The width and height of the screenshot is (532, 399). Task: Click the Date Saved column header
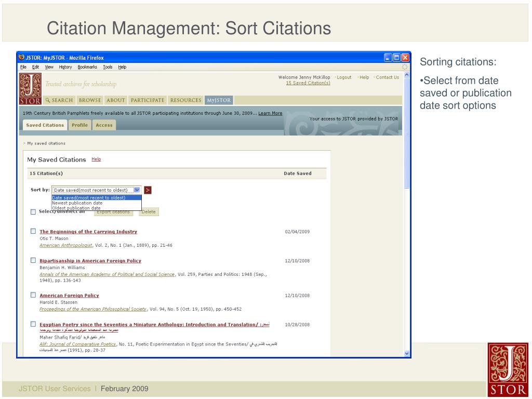coord(298,174)
